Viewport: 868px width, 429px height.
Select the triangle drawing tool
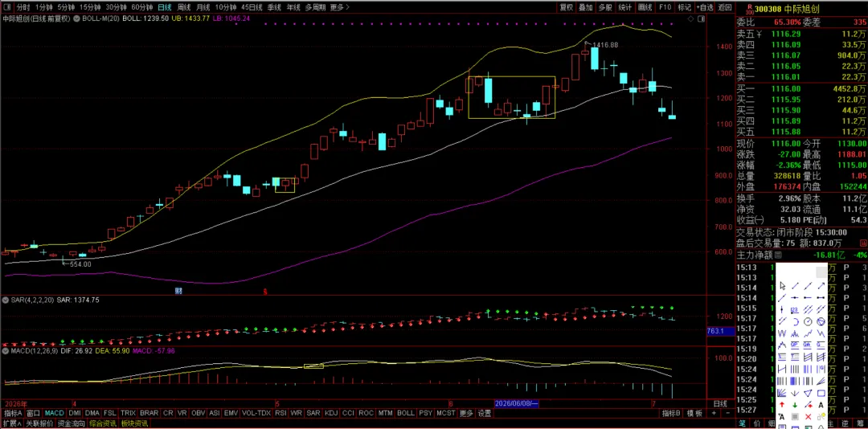(x=808, y=393)
